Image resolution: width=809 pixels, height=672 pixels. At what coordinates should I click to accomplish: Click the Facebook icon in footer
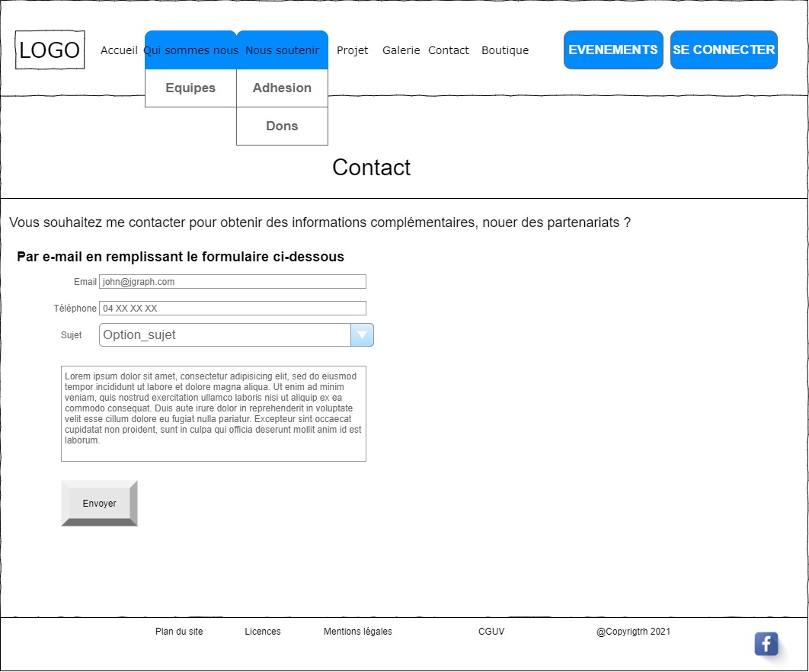click(x=766, y=644)
